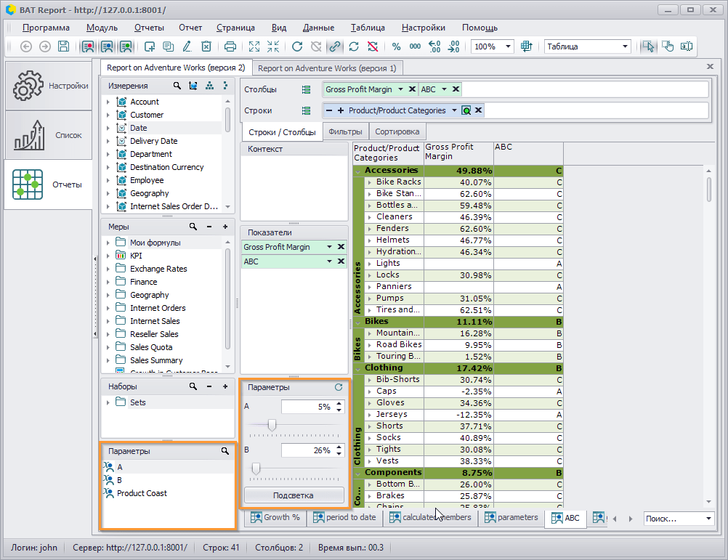The image size is (728, 560).
Task: Expand the Sets folder in Наборы
Action: (108, 402)
